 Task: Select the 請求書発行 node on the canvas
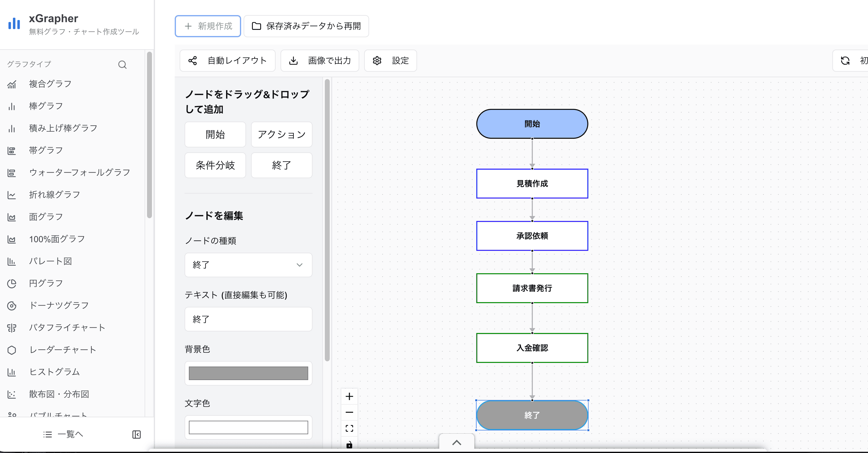532,288
